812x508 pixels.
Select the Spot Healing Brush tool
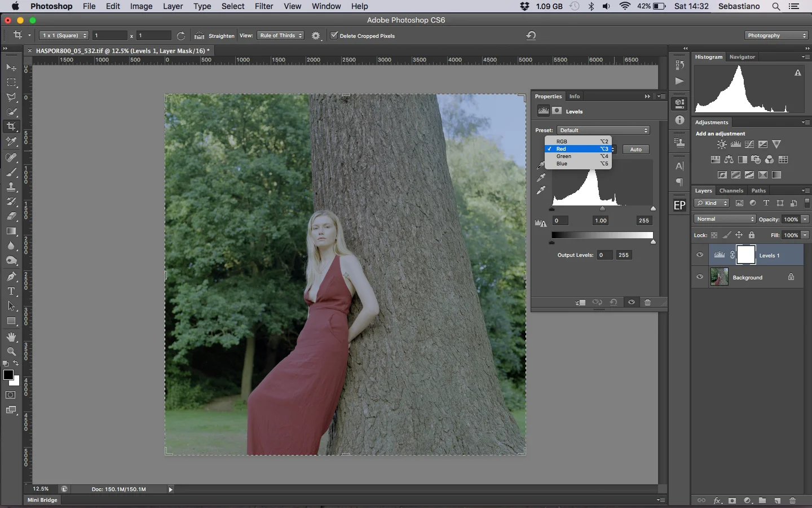(x=11, y=158)
